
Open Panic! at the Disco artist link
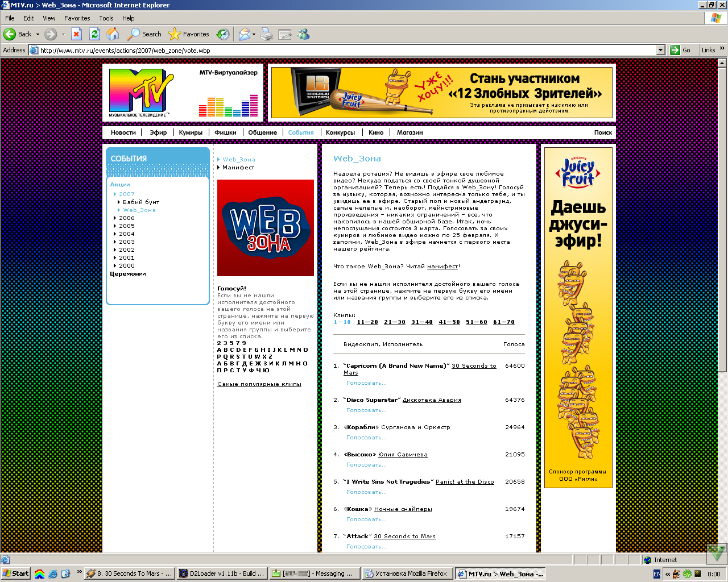[465, 482]
